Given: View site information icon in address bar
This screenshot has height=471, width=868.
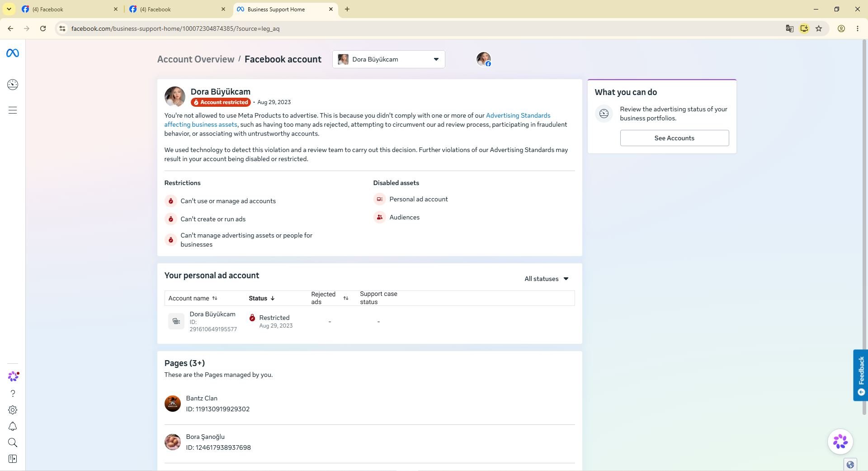Looking at the screenshot, I should 62,29.
